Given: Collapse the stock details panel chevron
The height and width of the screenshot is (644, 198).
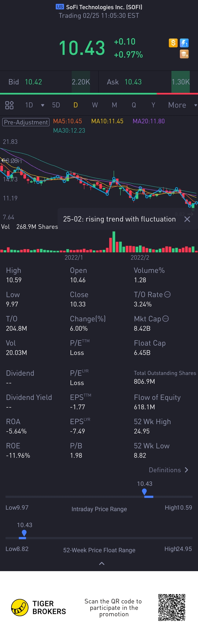Looking at the screenshot, I should (x=102, y=563).
